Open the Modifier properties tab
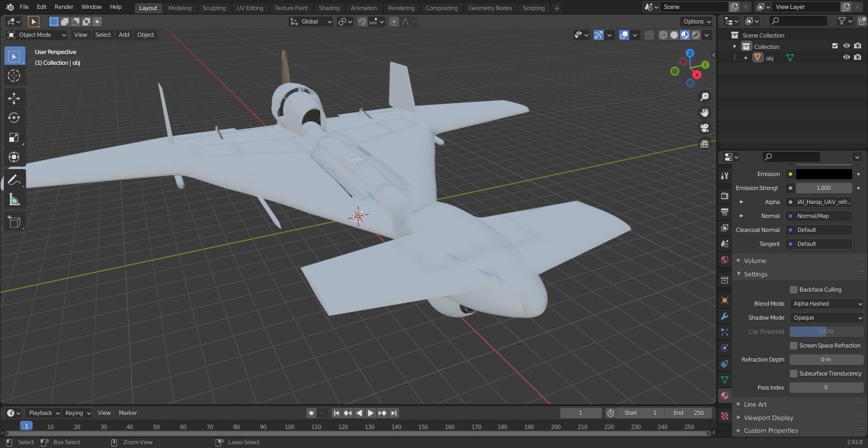868x448 pixels. (x=724, y=316)
